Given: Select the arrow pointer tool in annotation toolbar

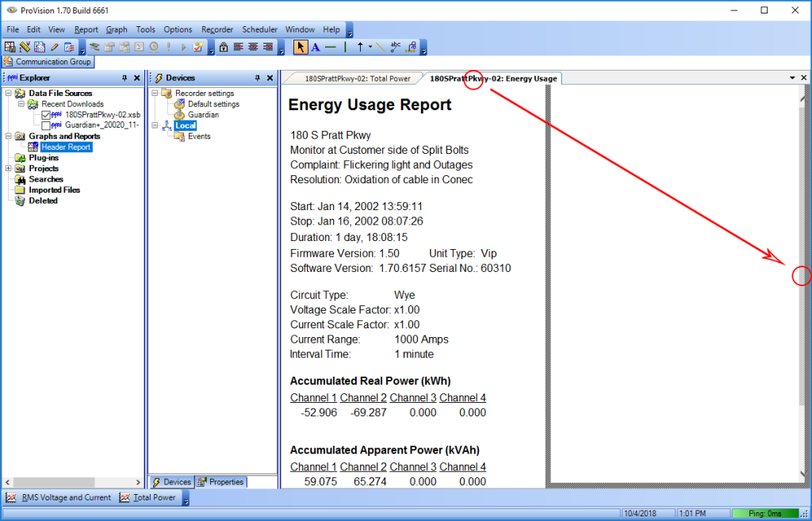Looking at the screenshot, I should click(300, 47).
